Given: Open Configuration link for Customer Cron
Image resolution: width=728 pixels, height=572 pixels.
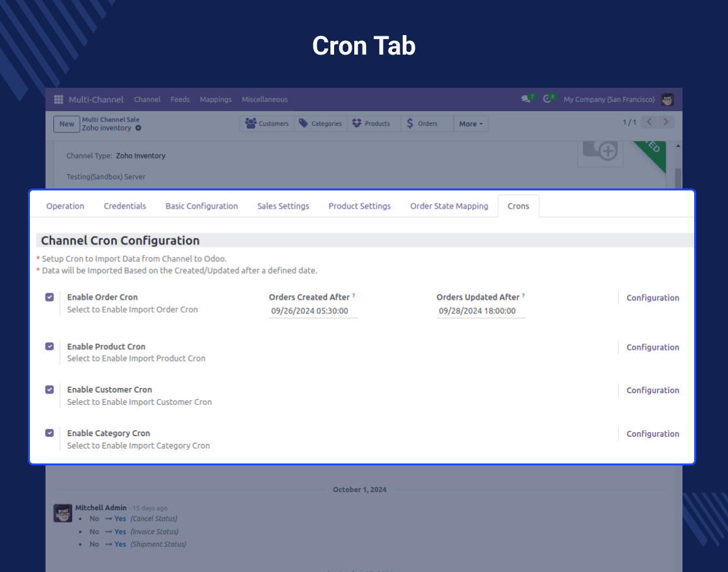Looking at the screenshot, I should (x=653, y=391).
